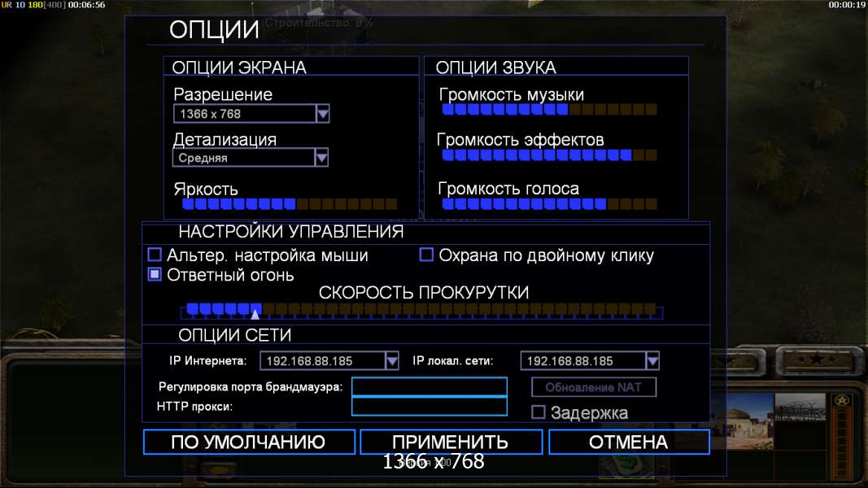Click the ОПЦИИ dialog title
The height and width of the screenshot is (488, 868).
(x=214, y=29)
